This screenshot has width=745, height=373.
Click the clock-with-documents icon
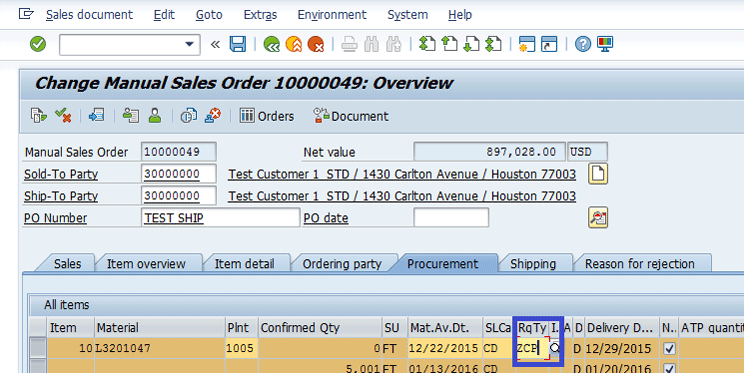coord(189,115)
